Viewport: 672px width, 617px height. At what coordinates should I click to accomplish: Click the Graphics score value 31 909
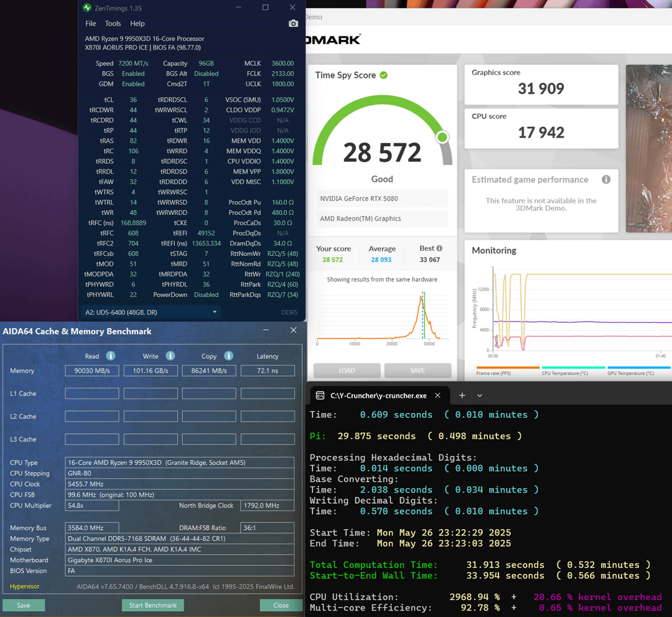click(541, 89)
